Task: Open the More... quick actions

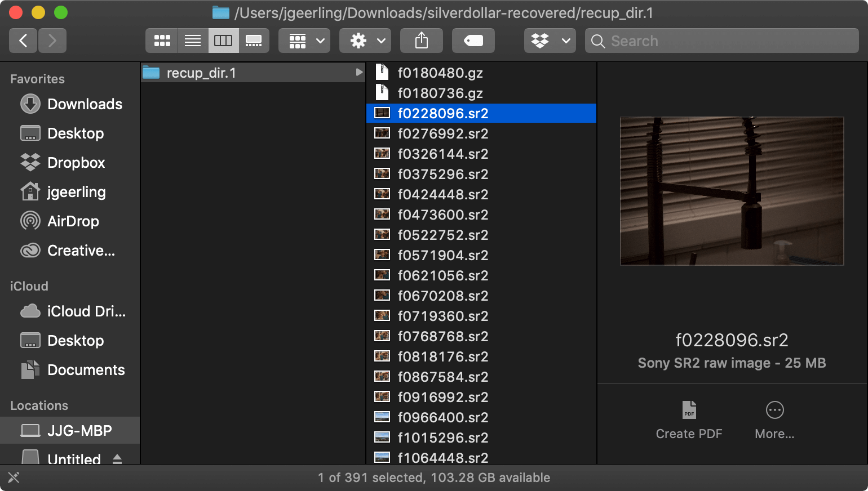Action: click(774, 420)
